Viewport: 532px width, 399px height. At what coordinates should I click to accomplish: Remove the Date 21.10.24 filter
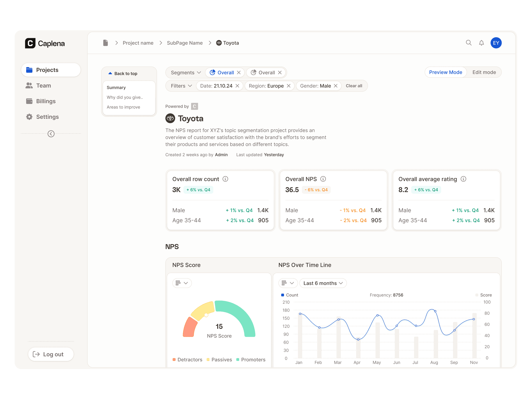point(237,86)
